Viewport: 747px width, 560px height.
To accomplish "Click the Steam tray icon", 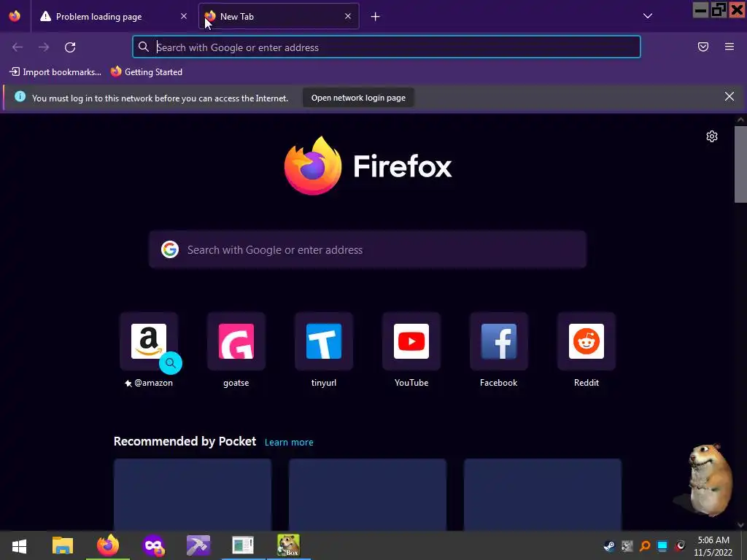I will (609, 546).
